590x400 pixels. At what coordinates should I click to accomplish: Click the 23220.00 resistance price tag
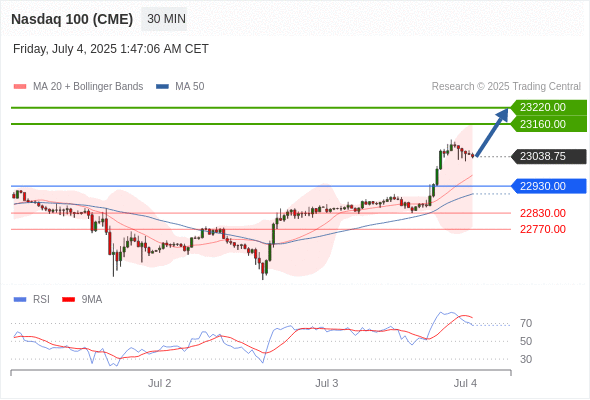pyautogui.click(x=549, y=108)
